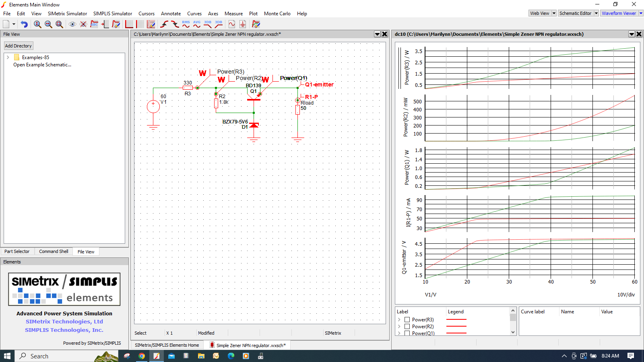Screen dimensions: 644x362
Task: Open the SIMPLIS Simulator menu
Action: coord(113,14)
